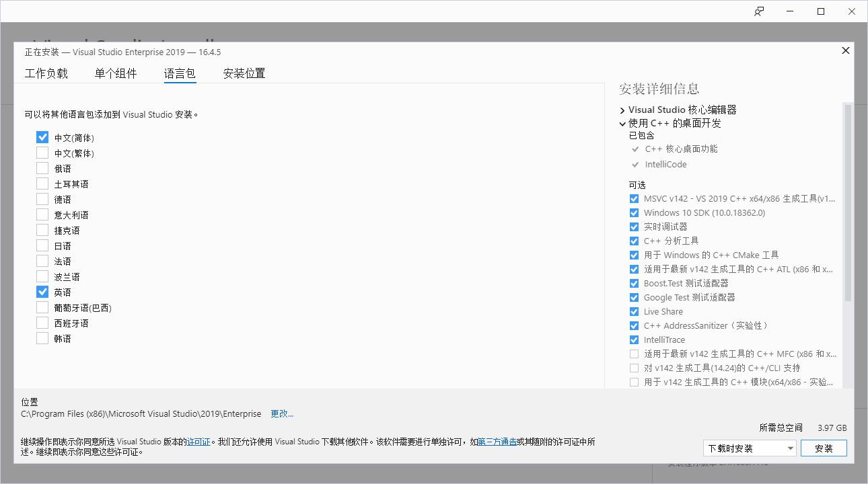Tick the 捷克语 checkbox

point(42,230)
